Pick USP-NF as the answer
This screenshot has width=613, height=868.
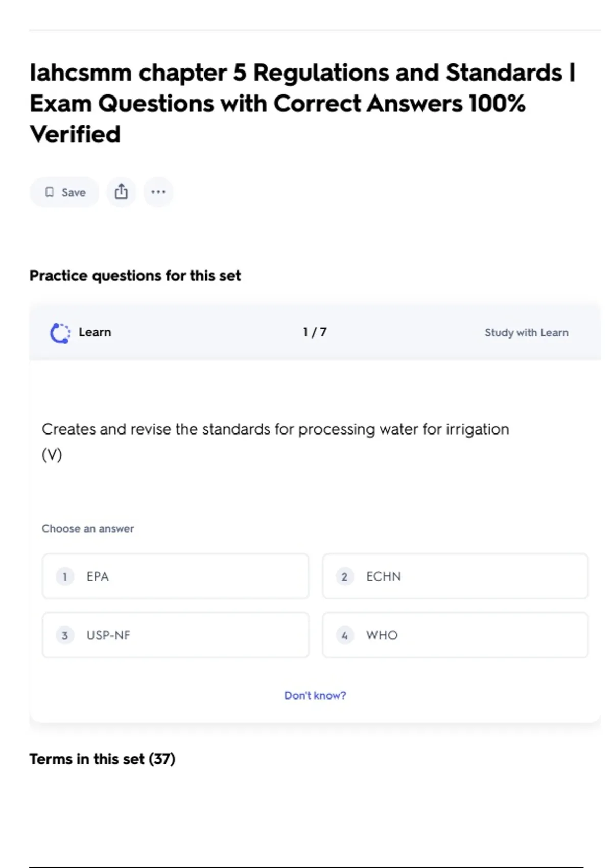(175, 635)
